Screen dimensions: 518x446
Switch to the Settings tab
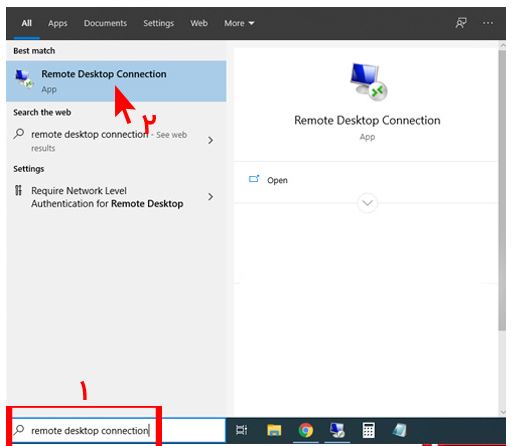click(x=159, y=23)
